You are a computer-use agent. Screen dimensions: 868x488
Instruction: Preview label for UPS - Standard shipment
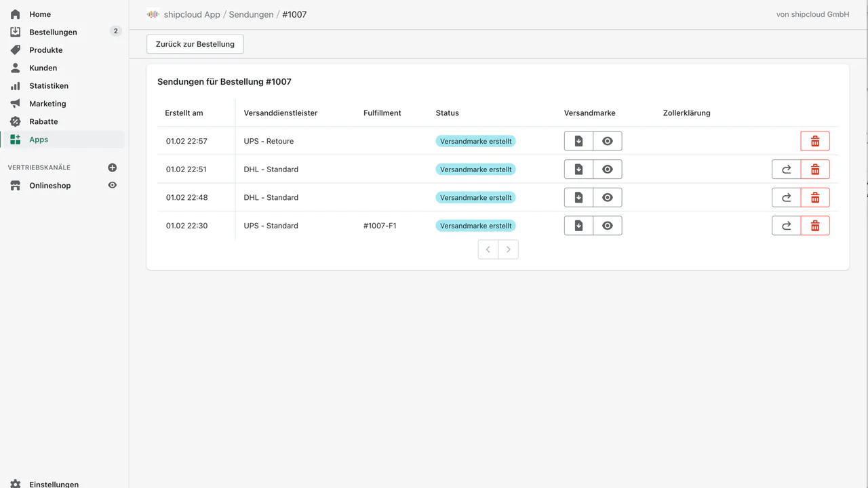[608, 226]
